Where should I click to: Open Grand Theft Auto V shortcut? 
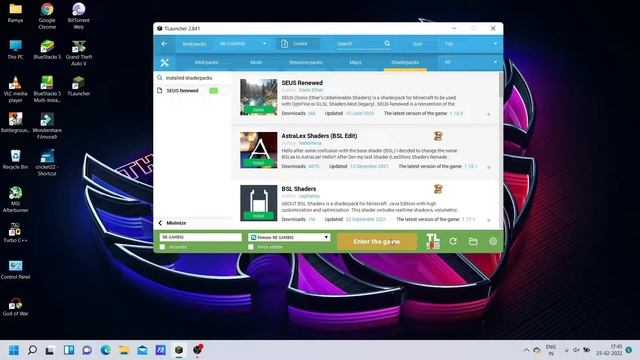(78, 53)
